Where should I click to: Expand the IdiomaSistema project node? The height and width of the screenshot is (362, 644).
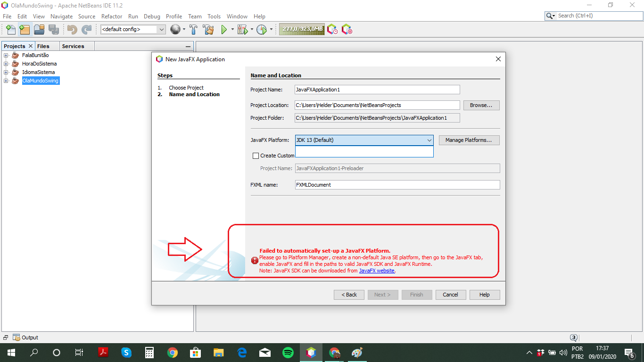(6, 72)
